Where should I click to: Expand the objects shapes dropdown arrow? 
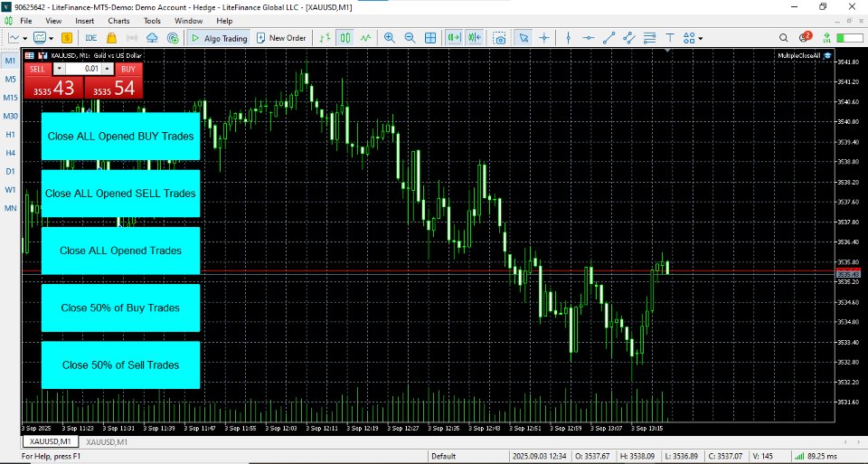pyautogui.click(x=700, y=39)
